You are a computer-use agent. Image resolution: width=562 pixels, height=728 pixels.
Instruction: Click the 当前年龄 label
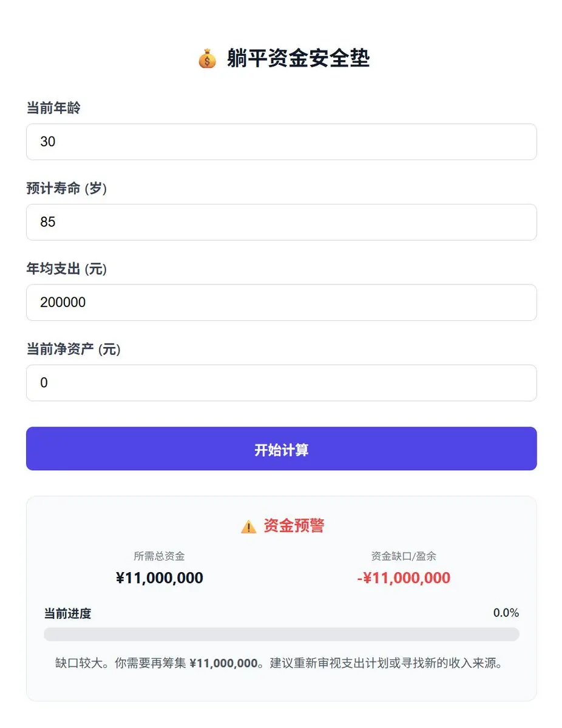coord(53,108)
